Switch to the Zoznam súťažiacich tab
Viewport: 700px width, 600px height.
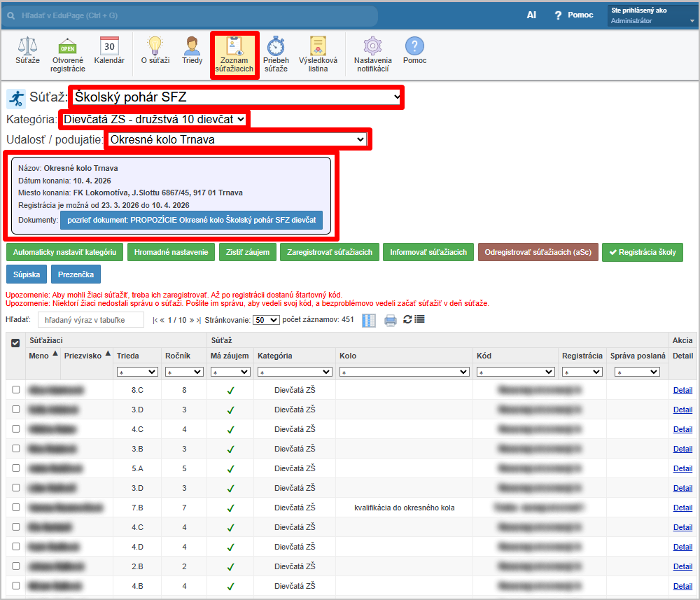coord(234,55)
